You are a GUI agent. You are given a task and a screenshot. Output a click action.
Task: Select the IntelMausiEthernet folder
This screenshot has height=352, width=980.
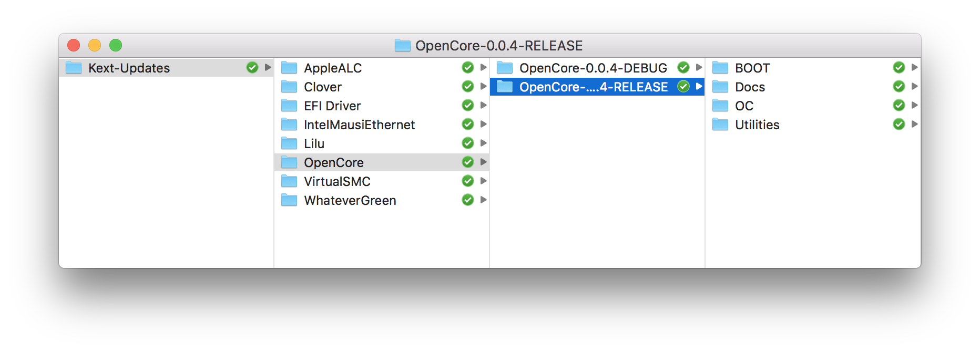click(x=382, y=125)
